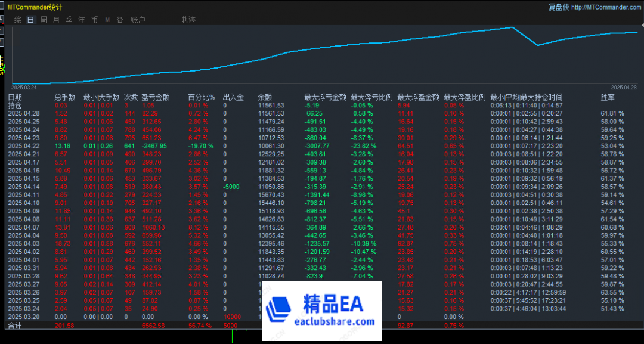The image size is (644, 344).
Task: Select the 日 daily statistics tab
Action: tap(30, 20)
